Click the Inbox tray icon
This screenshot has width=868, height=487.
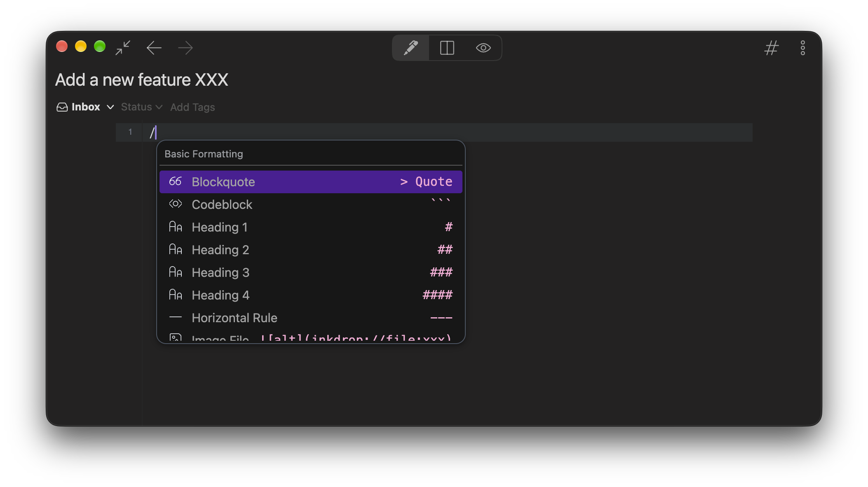pyautogui.click(x=62, y=107)
